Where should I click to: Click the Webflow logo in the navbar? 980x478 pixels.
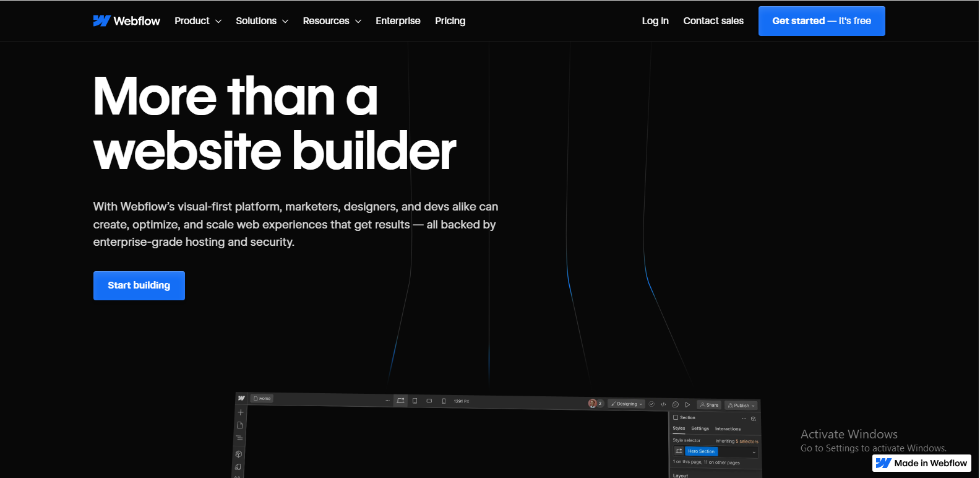click(x=126, y=21)
